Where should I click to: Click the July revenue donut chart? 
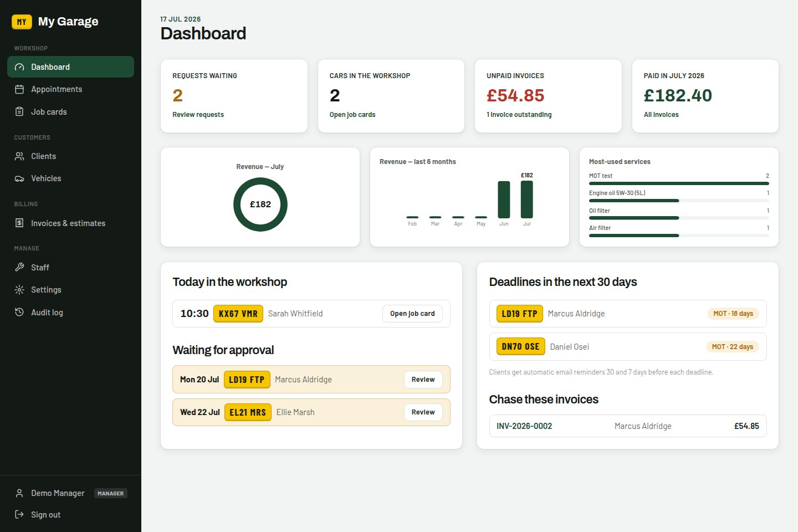260,204
